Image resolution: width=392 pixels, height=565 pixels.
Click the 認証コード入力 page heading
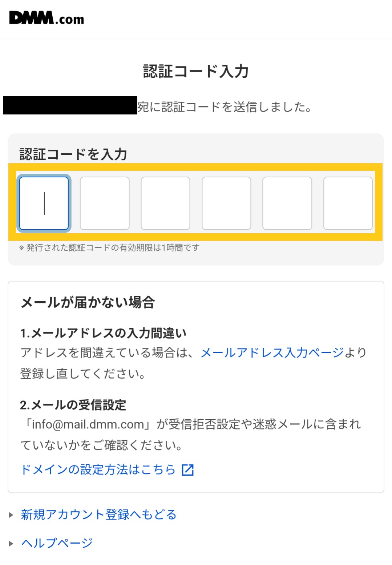[x=196, y=71]
